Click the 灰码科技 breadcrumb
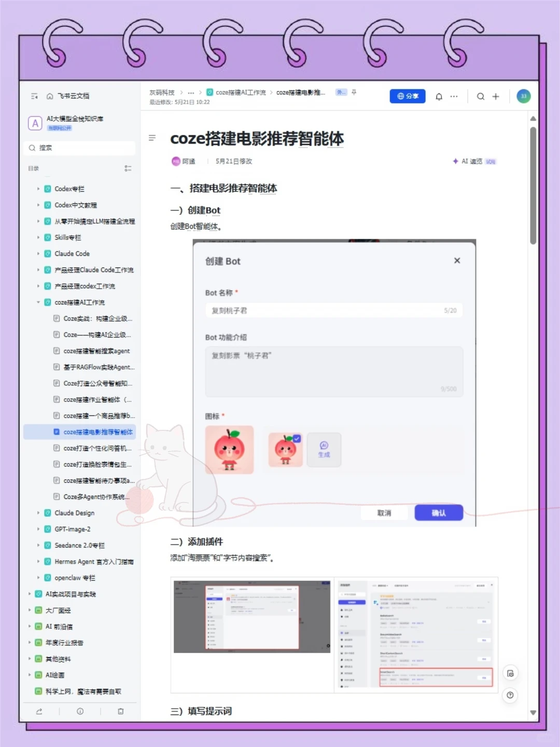This screenshot has height=747, width=560. pos(162,92)
